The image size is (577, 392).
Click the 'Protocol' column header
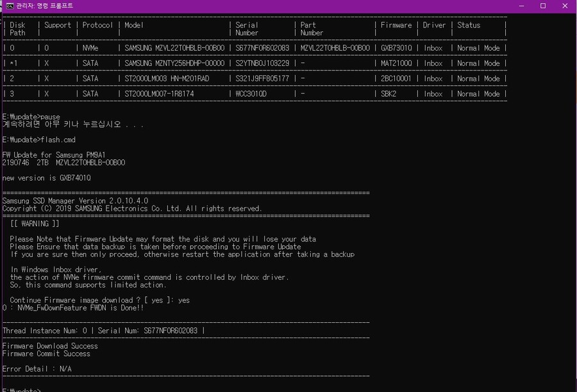pyautogui.click(x=97, y=25)
